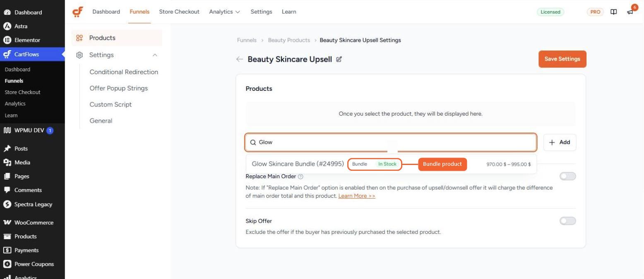Open the Dashboard tab in CartFlows header
Viewport: 644px width, 279px height.
tap(106, 12)
